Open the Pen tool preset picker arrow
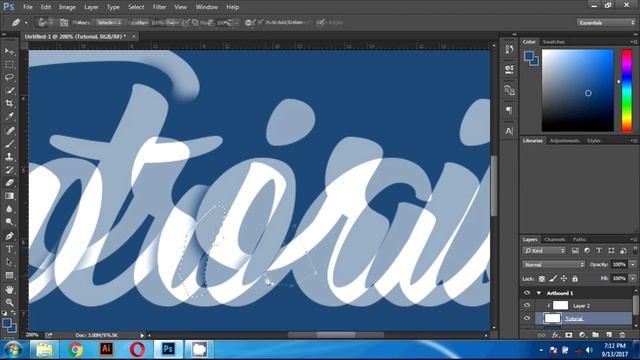 point(26,23)
